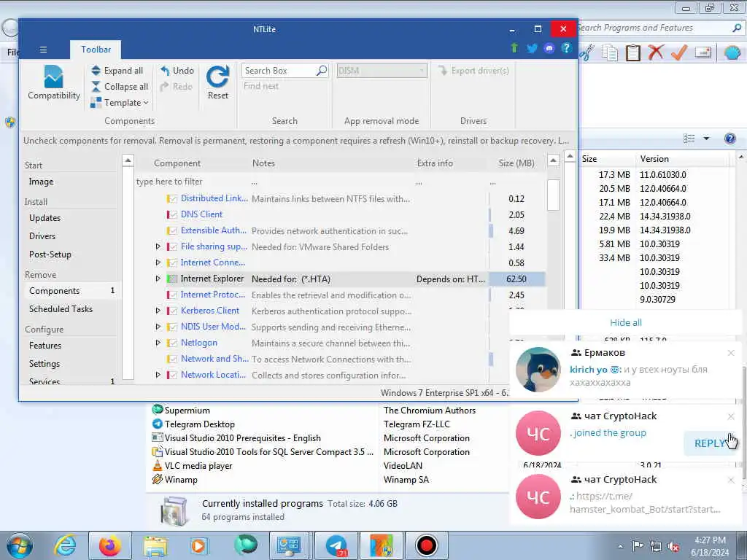Click the component list scrollbar up arrow

coord(553,160)
